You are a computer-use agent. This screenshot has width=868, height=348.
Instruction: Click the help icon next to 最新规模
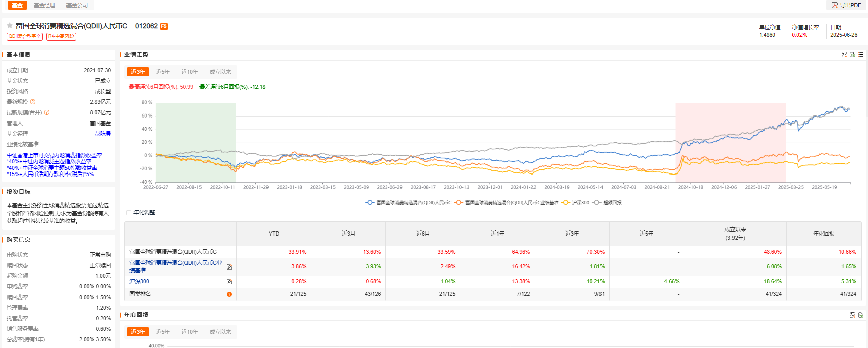click(33, 102)
